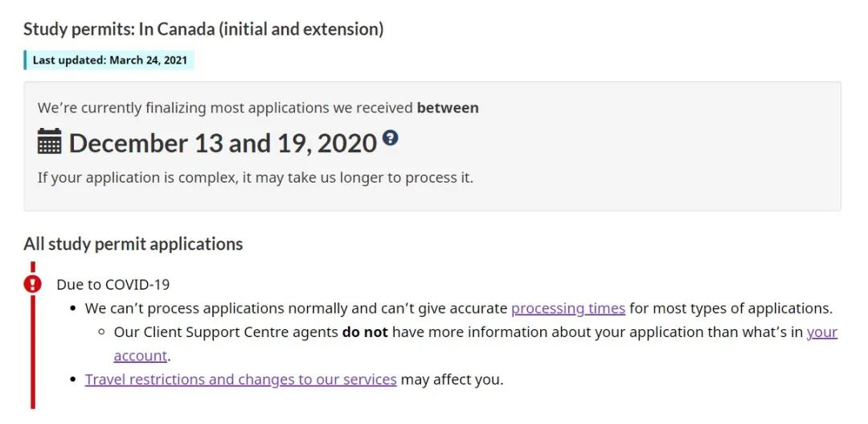Click the 'If your application is complex' sentence
This screenshot has width=868, height=424.
(x=256, y=178)
